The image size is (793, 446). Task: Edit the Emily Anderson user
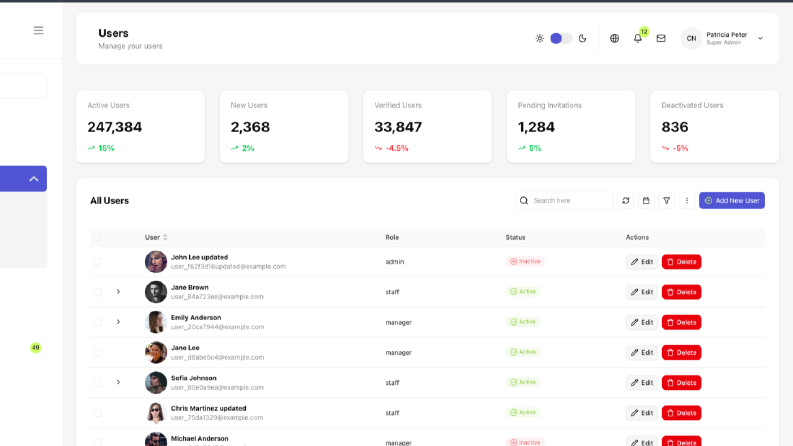642,322
